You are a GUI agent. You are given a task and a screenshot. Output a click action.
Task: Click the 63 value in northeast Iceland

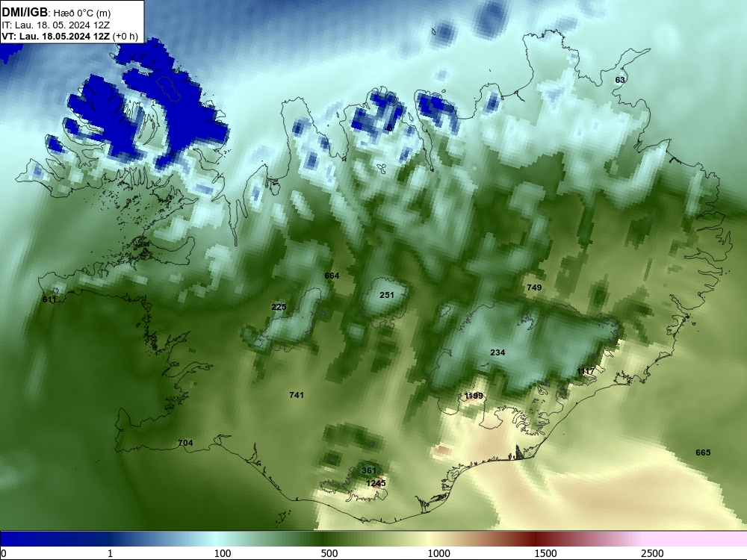(x=620, y=80)
